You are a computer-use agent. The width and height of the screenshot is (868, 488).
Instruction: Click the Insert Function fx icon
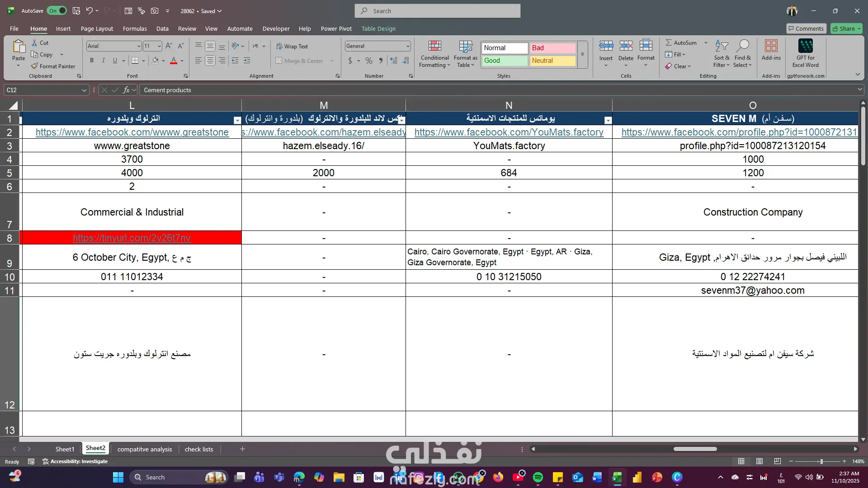point(127,90)
